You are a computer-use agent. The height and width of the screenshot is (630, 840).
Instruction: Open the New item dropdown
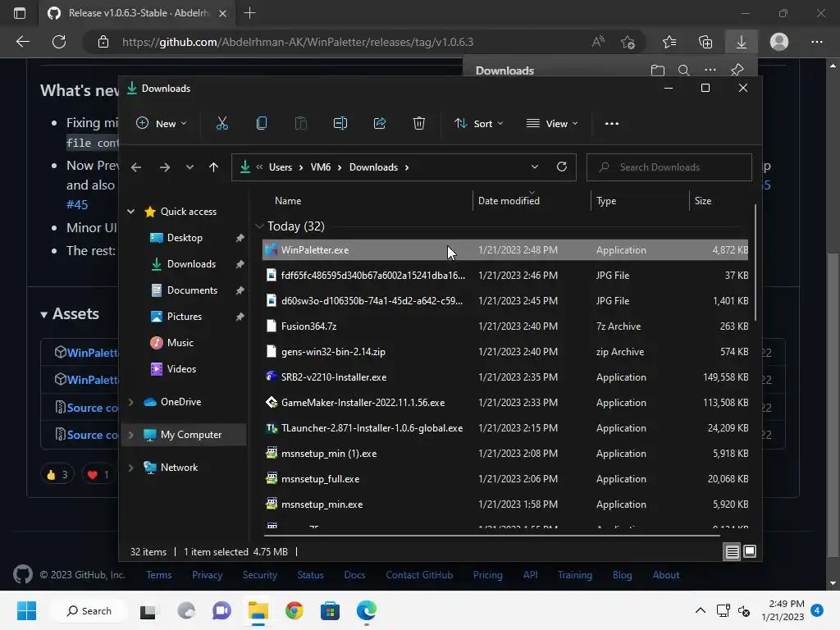tap(162, 124)
